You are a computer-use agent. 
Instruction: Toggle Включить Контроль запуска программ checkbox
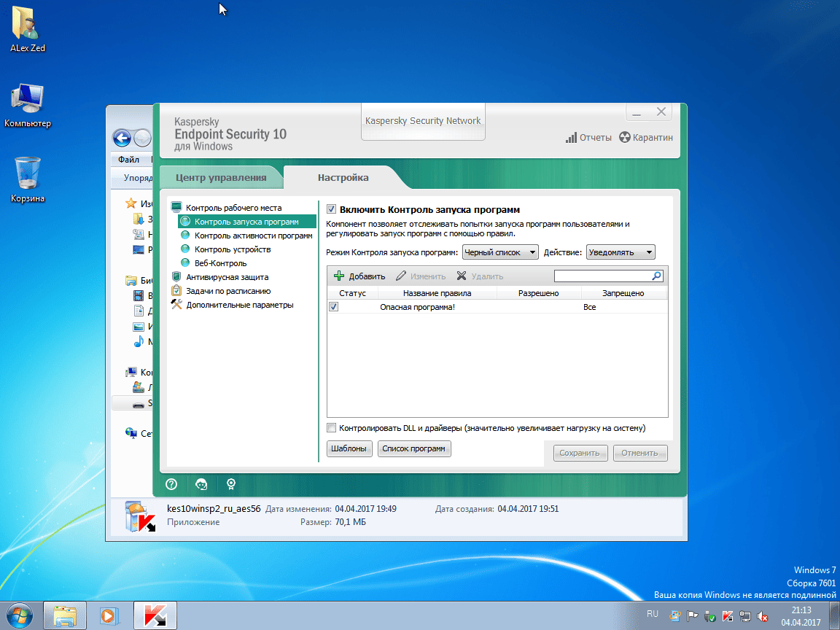coord(331,209)
